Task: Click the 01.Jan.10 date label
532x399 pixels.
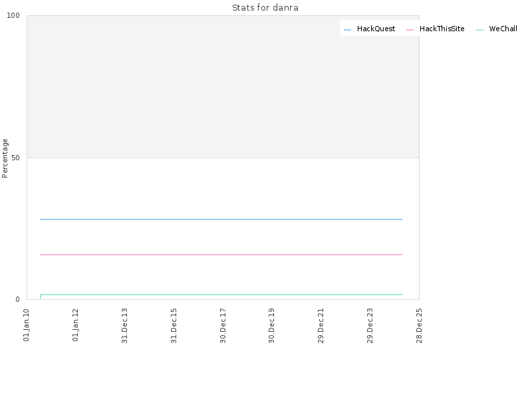Action: tap(27, 325)
